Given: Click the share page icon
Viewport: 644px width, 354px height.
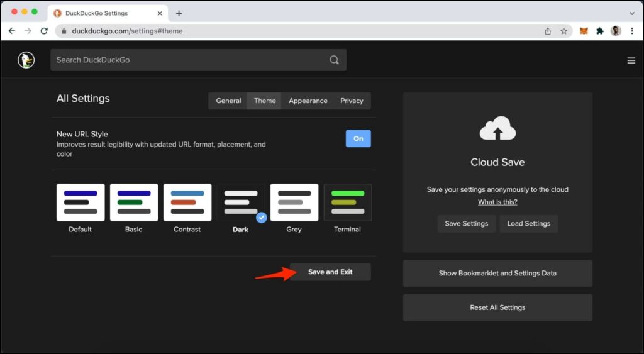Looking at the screenshot, I should [x=548, y=31].
